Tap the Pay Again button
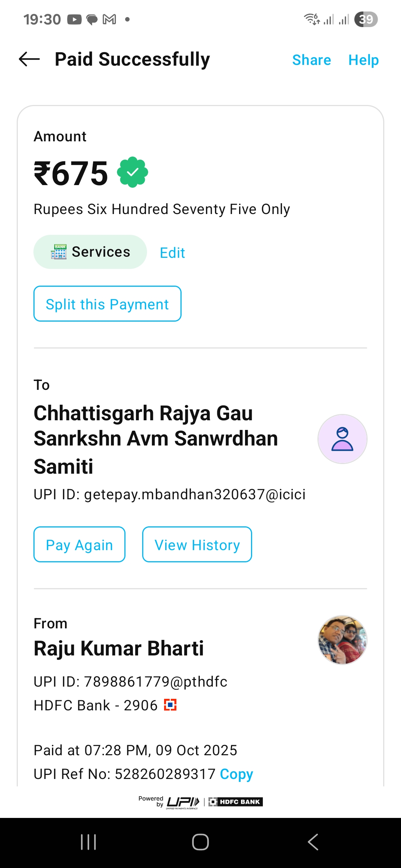 [x=79, y=545]
